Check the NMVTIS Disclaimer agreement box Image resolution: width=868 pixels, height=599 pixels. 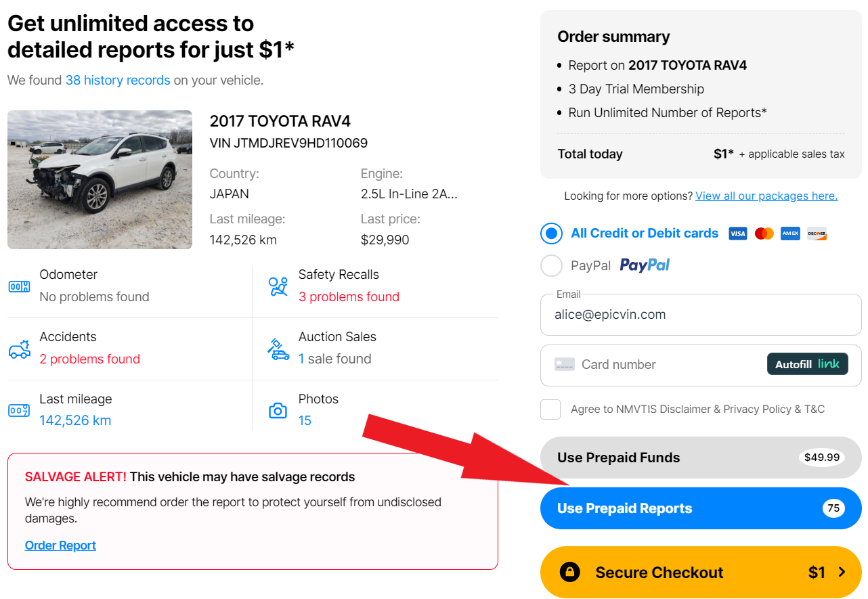(550, 409)
